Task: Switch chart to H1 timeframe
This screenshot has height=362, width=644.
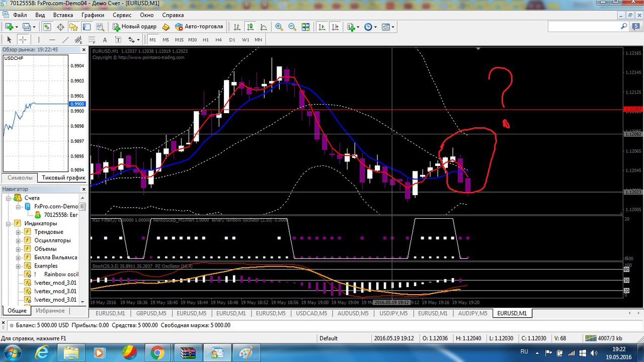Action: click(205, 40)
